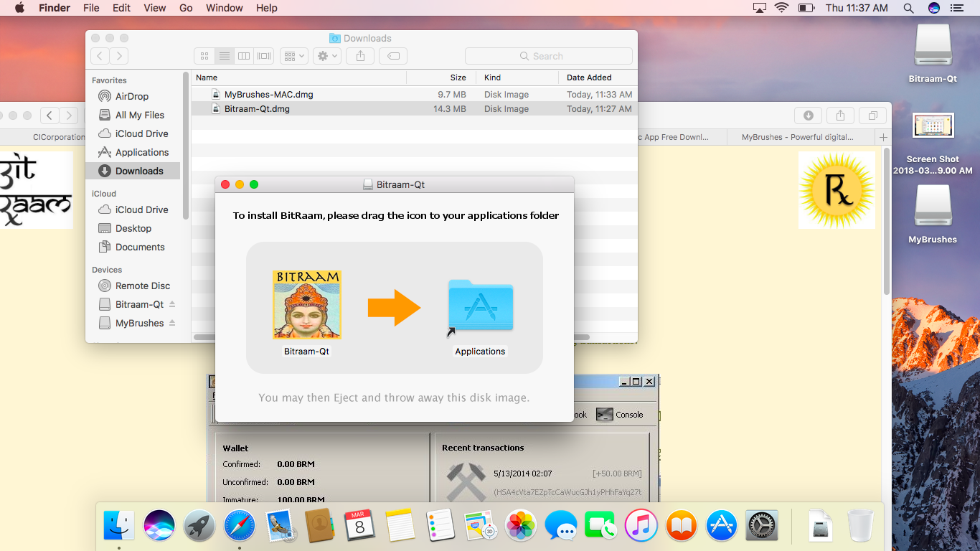
Task: Select MyBrushes-MAC.dmg file row
Action: click(x=414, y=94)
